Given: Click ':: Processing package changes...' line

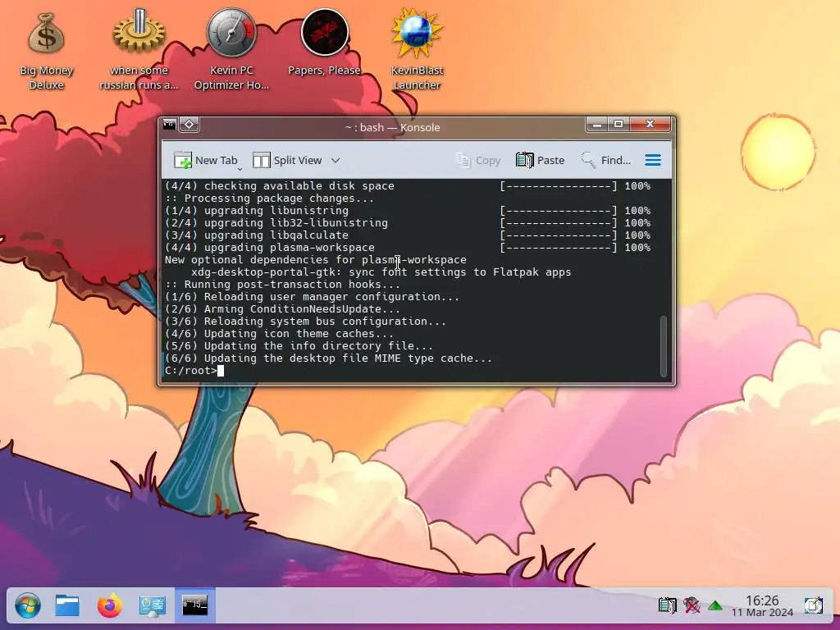Looking at the screenshot, I should coord(269,199).
